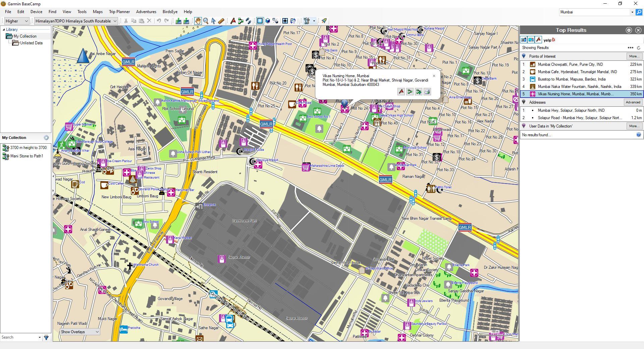Open the Show Overlays dropdown

(x=80, y=332)
